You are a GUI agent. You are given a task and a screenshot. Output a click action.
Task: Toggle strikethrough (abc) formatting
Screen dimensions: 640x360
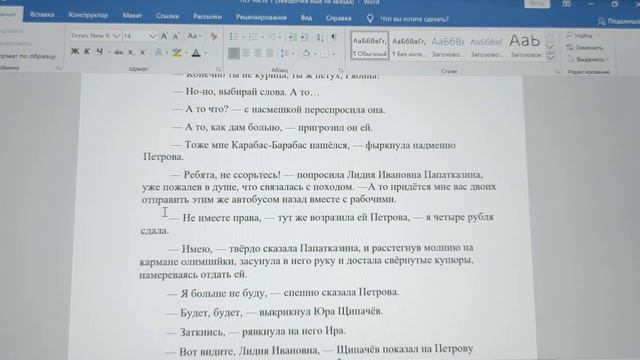[119, 52]
